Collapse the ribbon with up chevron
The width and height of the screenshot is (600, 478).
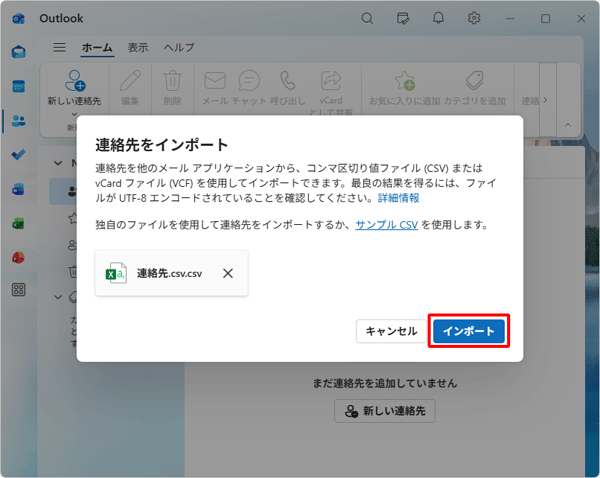pyautogui.click(x=568, y=125)
